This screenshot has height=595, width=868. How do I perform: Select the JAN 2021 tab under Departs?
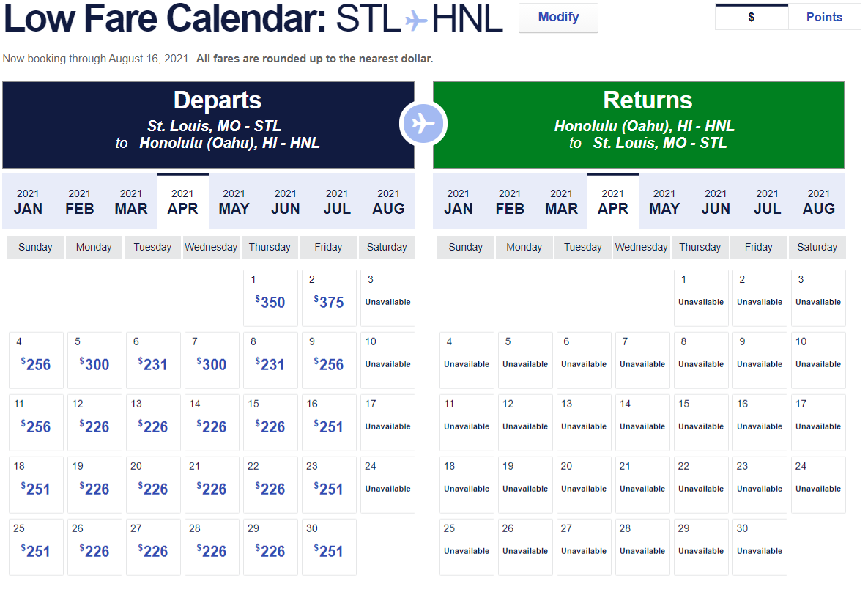pos(28,202)
